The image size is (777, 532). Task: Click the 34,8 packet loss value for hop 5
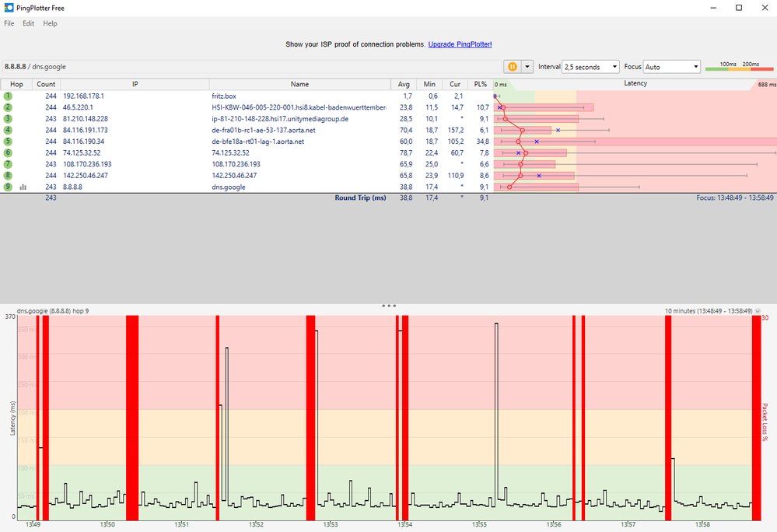483,142
